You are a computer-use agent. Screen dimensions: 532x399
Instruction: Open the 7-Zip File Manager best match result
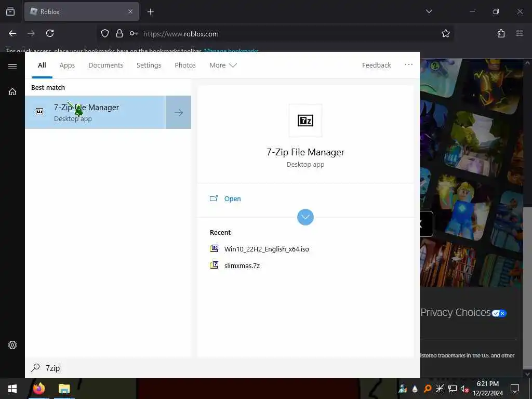coord(96,112)
